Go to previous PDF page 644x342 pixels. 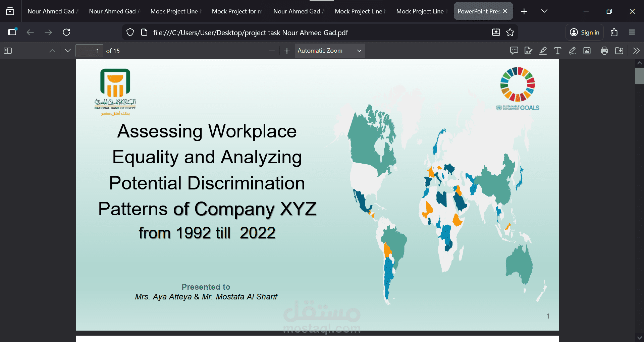pos(52,51)
